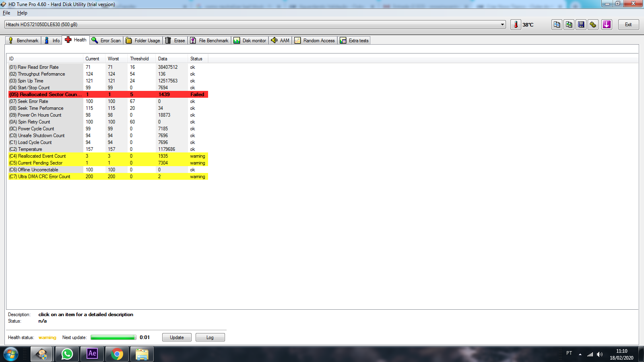This screenshot has width=644, height=362.
Task: Click the Data column header
Action: point(172,59)
